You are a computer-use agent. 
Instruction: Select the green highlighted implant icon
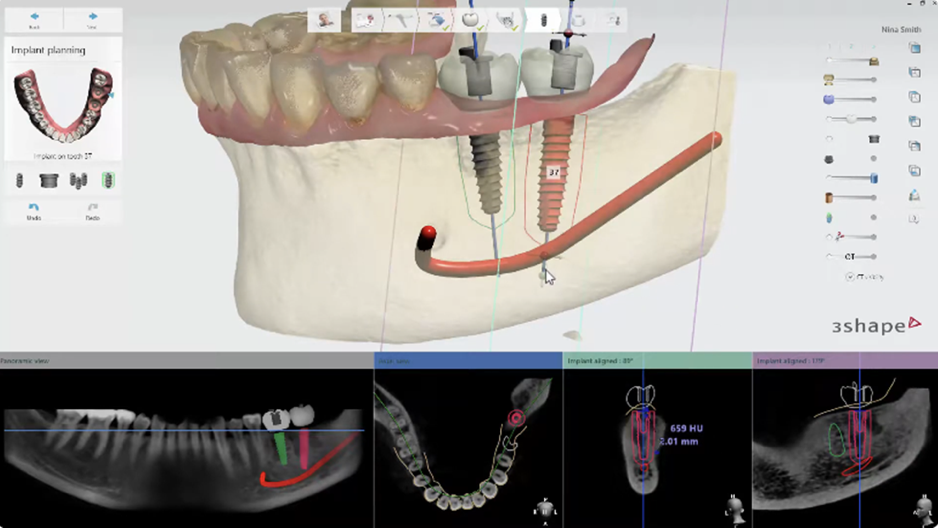click(x=107, y=181)
